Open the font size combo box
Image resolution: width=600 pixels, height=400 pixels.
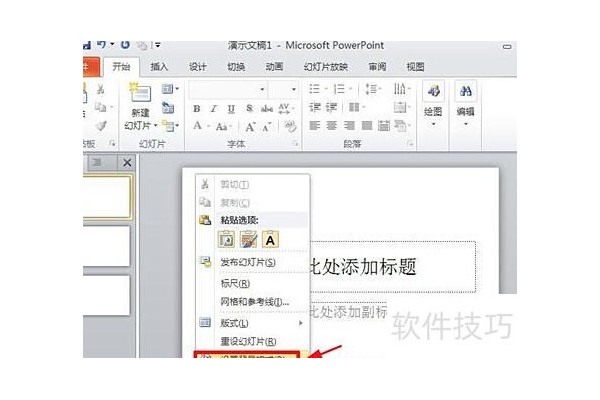pyautogui.click(x=284, y=90)
